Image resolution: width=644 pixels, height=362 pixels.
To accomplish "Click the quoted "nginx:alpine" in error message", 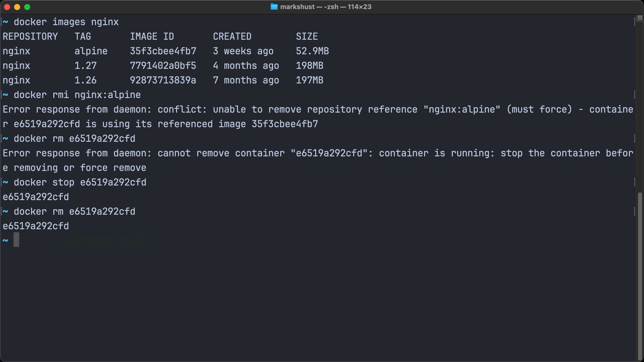I will click(462, 110).
